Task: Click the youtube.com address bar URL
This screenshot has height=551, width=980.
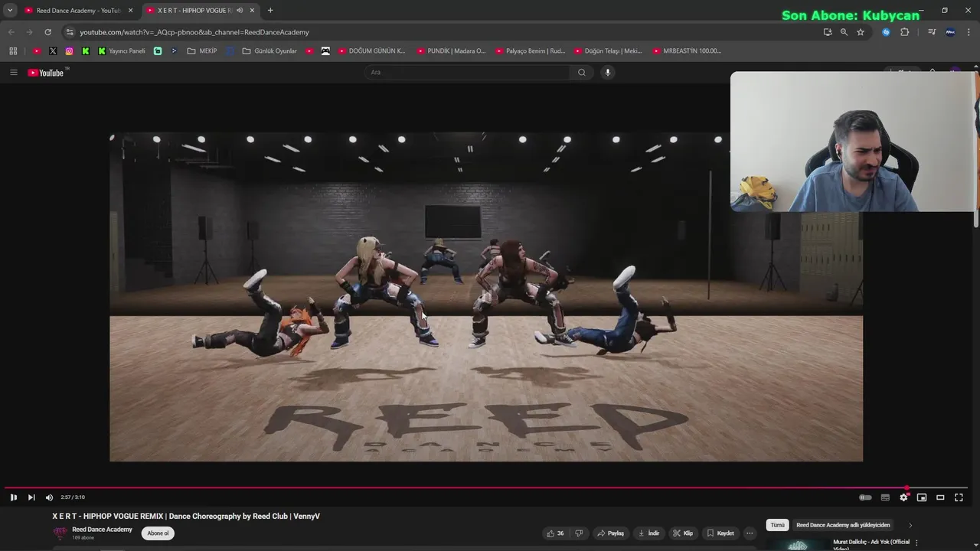Action: coord(194,32)
